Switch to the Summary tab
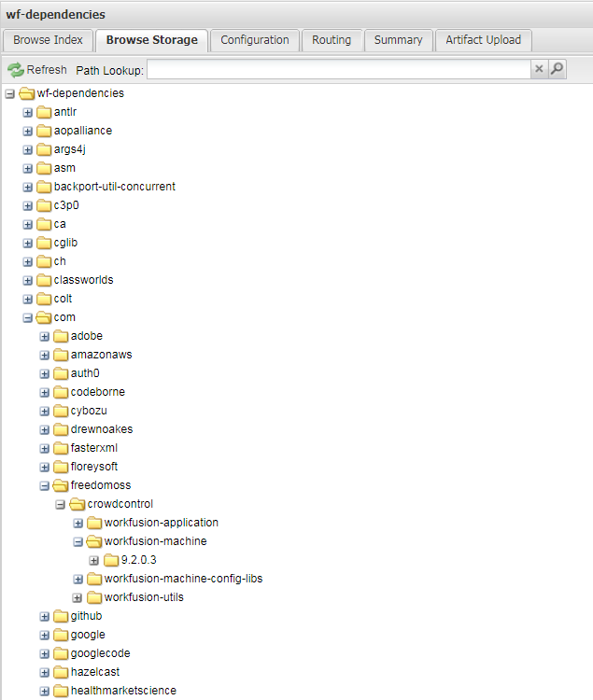 (x=399, y=40)
